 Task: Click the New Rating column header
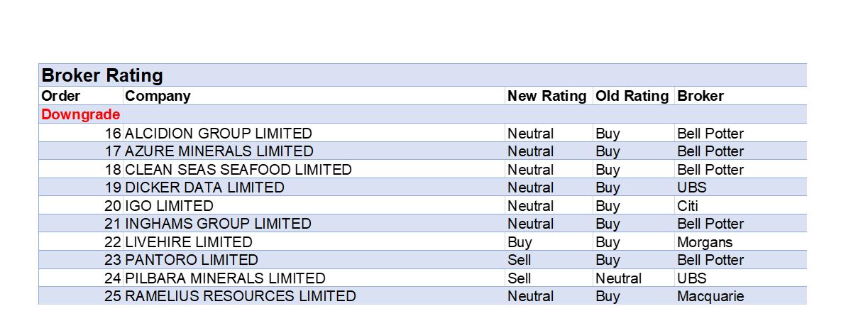[x=546, y=96]
